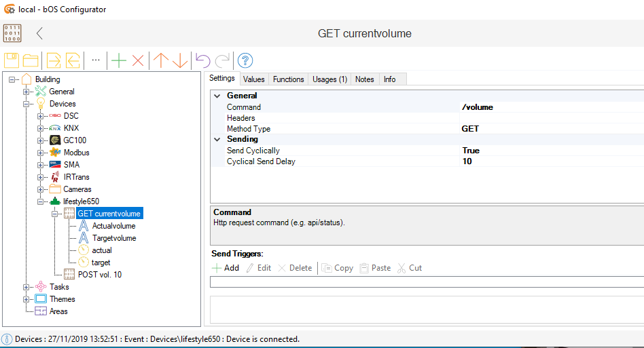Click the move down arrow icon
The width and height of the screenshot is (644, 348).
click(179, 60)
